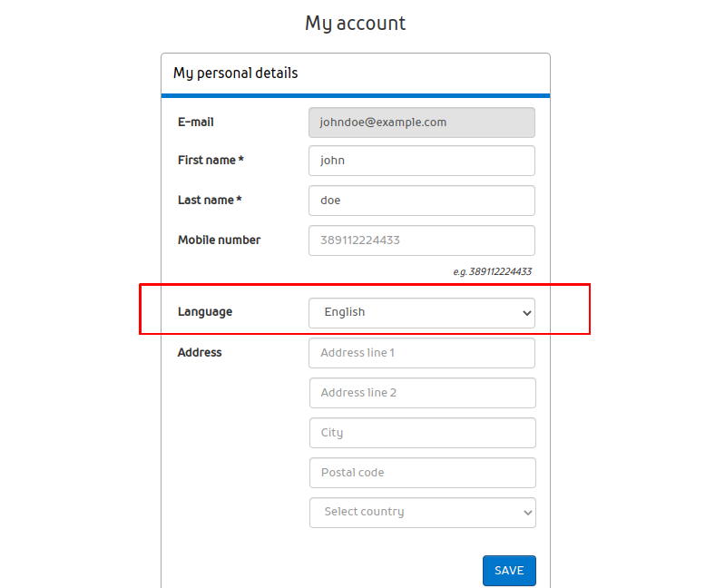Click the Mobile number label

219,240
